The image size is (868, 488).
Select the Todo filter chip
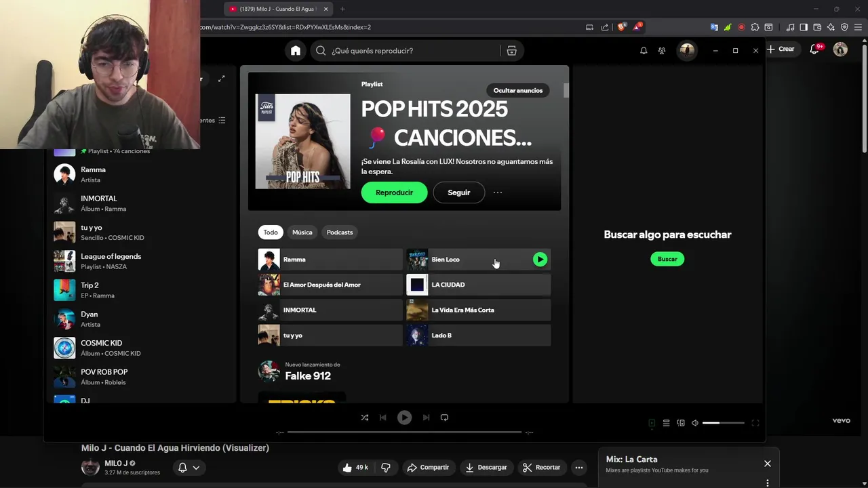click(x=271, y=232)
